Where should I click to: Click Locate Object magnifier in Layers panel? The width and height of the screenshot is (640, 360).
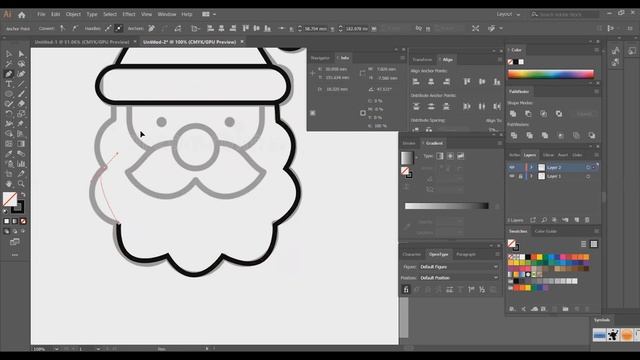click(544, 220)
